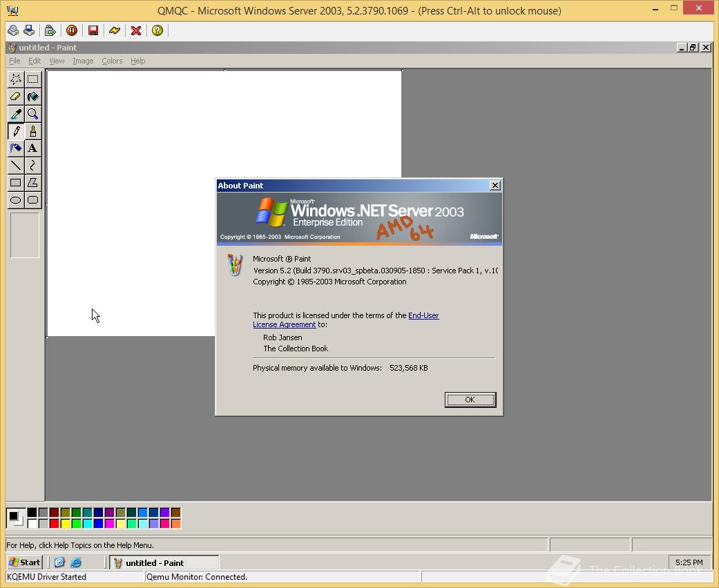Image resolution: width=719 pixels, height=588 pixels.
Task: Choose the orange color swatch
Action: (175, 523)
